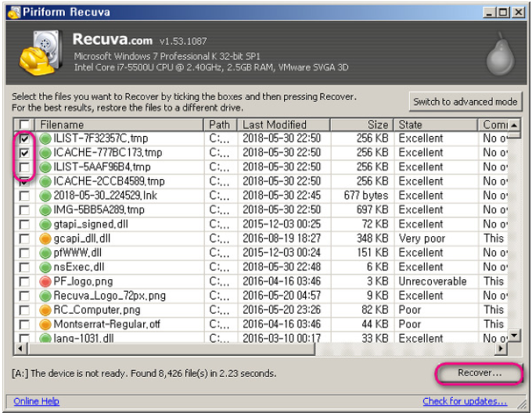Click the horizontal scrollbar right arrow

(501, 348)
